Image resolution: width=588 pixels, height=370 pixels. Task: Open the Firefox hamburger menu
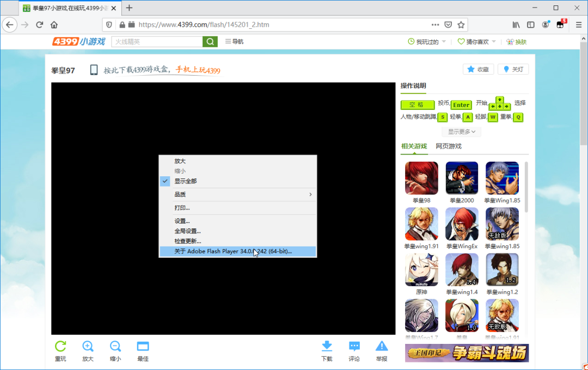pos(579,24)
